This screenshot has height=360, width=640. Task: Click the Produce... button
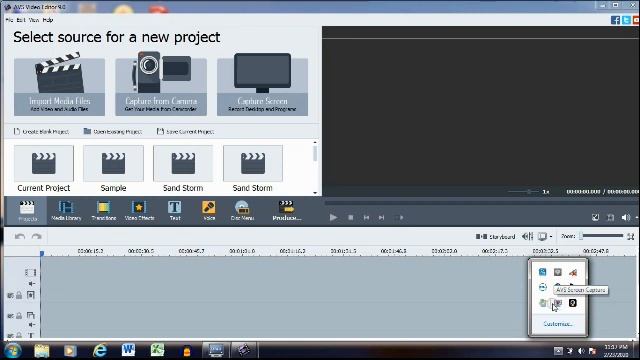tap(287, 211)
